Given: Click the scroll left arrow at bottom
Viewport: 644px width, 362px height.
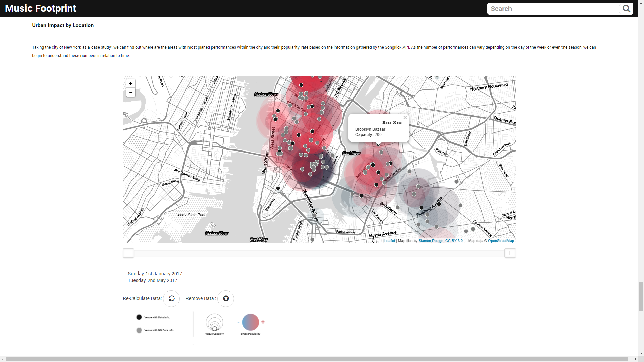Looking at the screenshot, I should click(3, 359).
